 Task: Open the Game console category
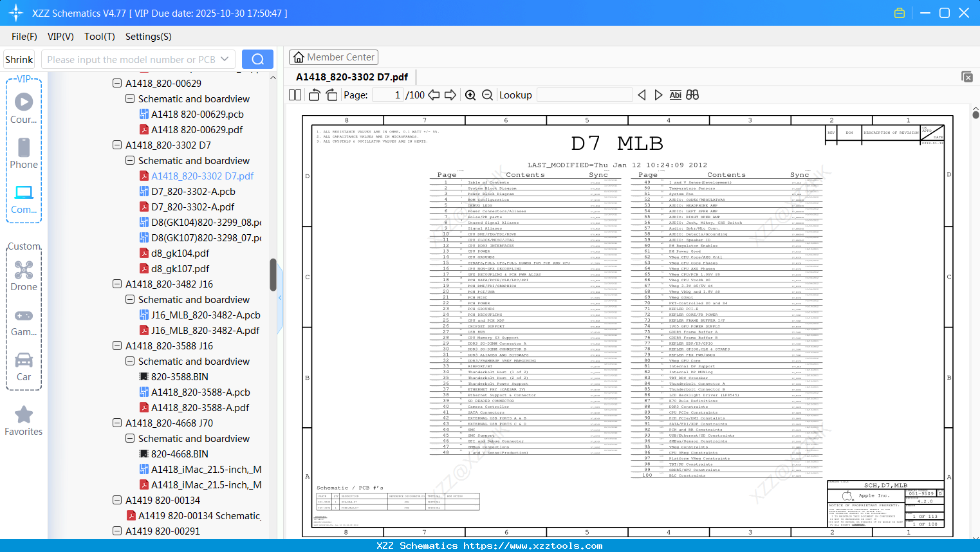(x=24, y=322)
